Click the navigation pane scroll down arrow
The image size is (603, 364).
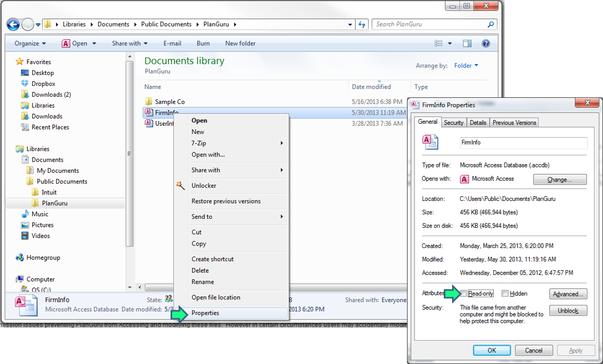(x=130, y=287)
